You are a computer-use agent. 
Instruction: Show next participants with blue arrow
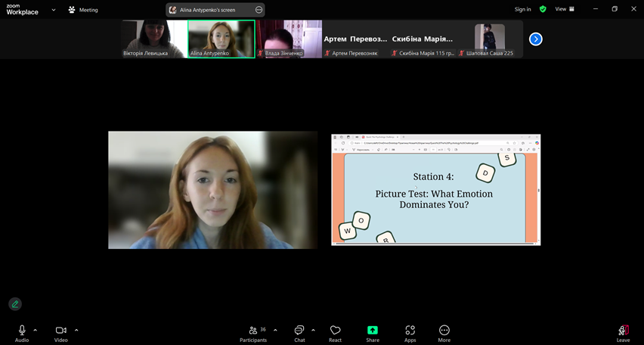536,39
